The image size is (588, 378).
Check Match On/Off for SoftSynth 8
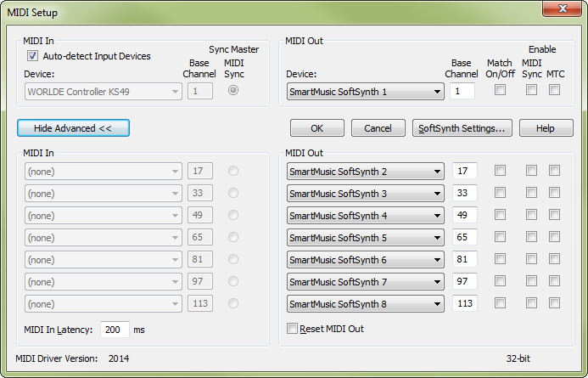point(501,303)
